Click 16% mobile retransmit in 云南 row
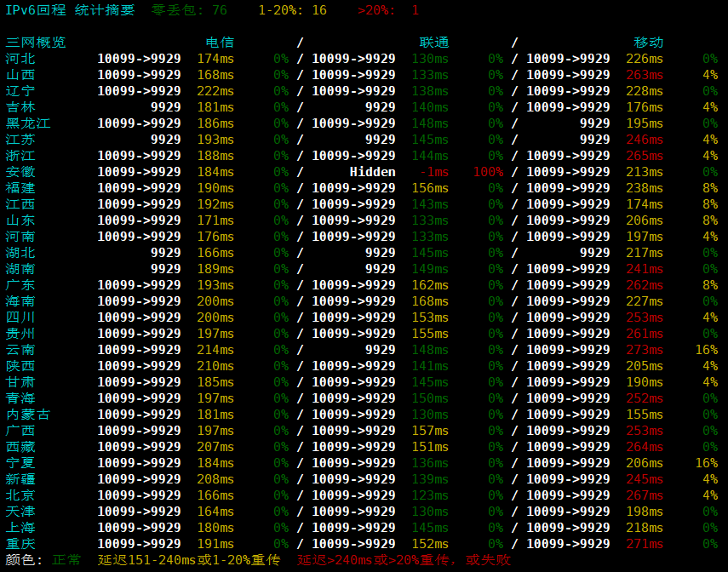 [x=707, y=350]
